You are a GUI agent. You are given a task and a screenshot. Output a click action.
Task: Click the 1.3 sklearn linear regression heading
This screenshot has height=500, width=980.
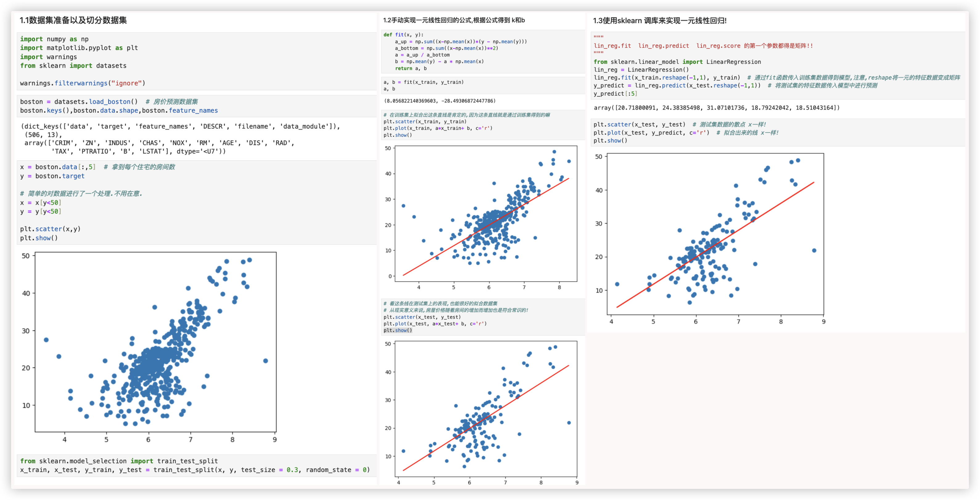click(x=660, y=21)
